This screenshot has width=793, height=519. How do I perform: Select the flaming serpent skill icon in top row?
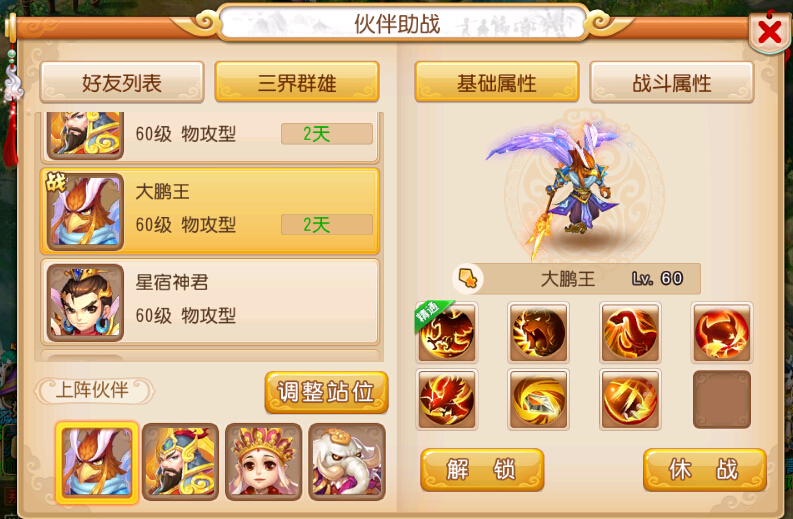pos(630,332)
